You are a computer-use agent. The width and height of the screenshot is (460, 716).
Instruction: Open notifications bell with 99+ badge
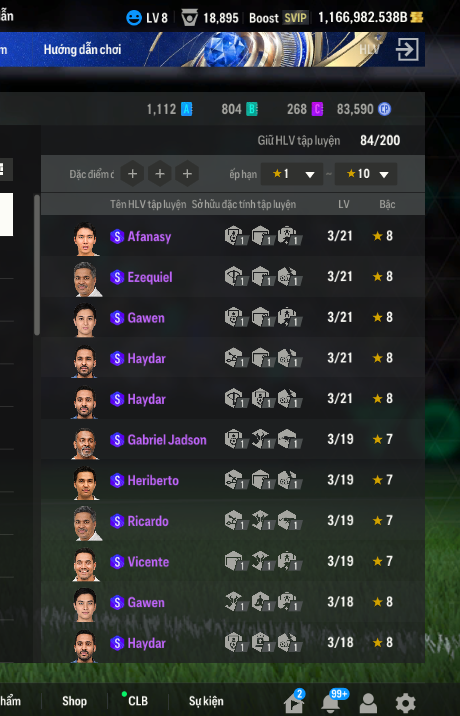tap(331, 702)
